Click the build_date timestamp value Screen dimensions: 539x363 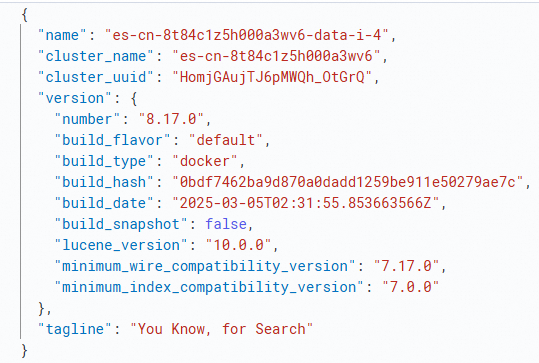[x=306, y=203]
